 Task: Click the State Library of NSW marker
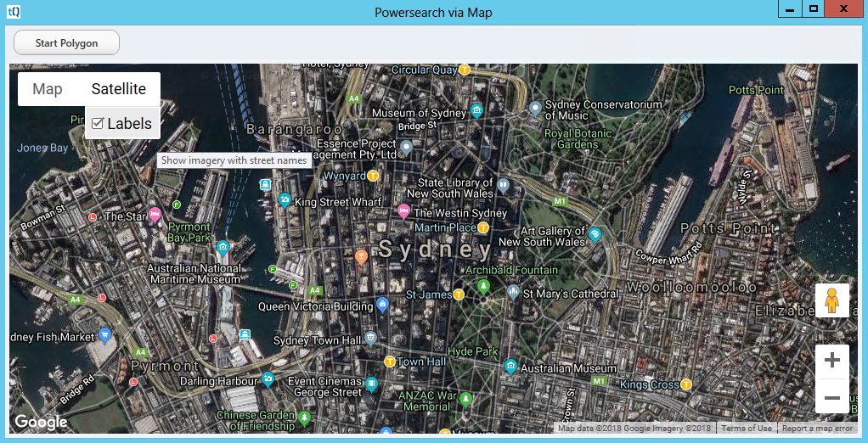click(503, 185)
